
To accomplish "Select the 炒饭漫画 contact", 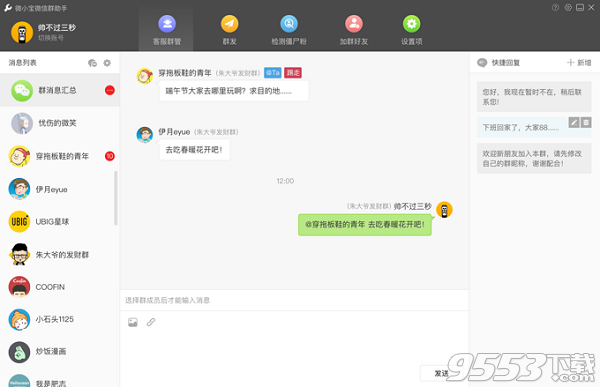I will [60, 352].
